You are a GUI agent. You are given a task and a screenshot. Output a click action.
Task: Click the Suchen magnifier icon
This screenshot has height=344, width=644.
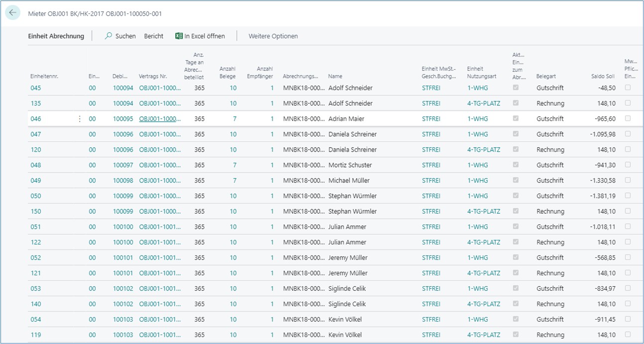(x=108, y=36)
